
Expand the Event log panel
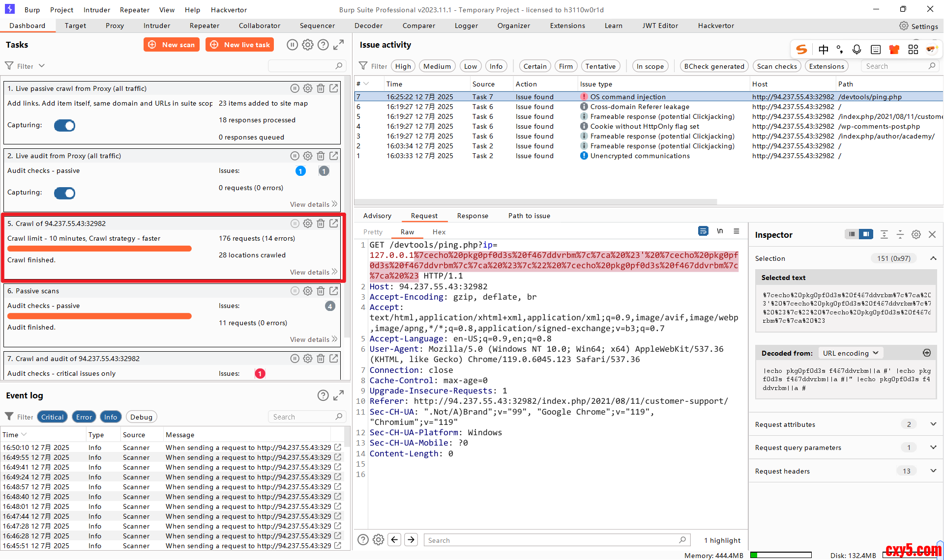(339, 395)
